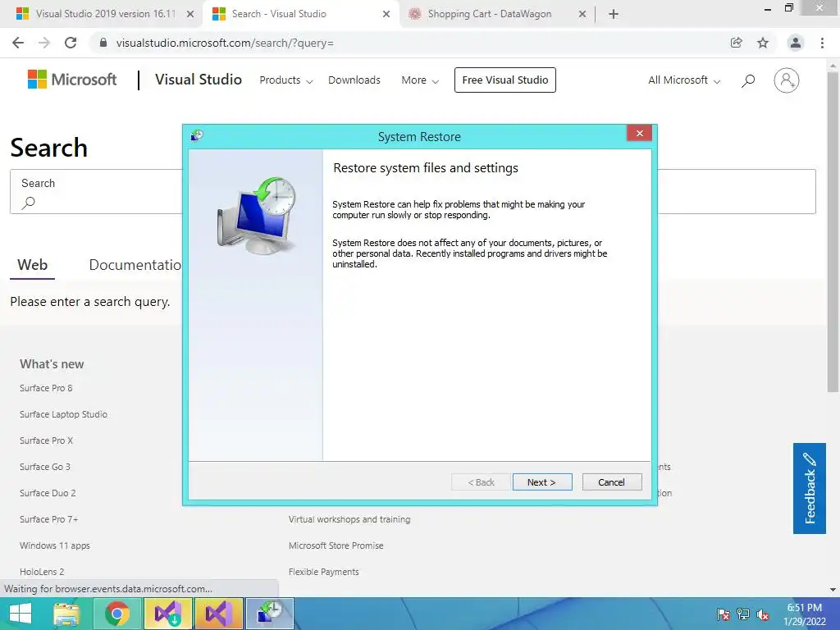
Task: Click the page vertical scrollbar thumb
Action: pyautogui.click(x=833, y=231)
